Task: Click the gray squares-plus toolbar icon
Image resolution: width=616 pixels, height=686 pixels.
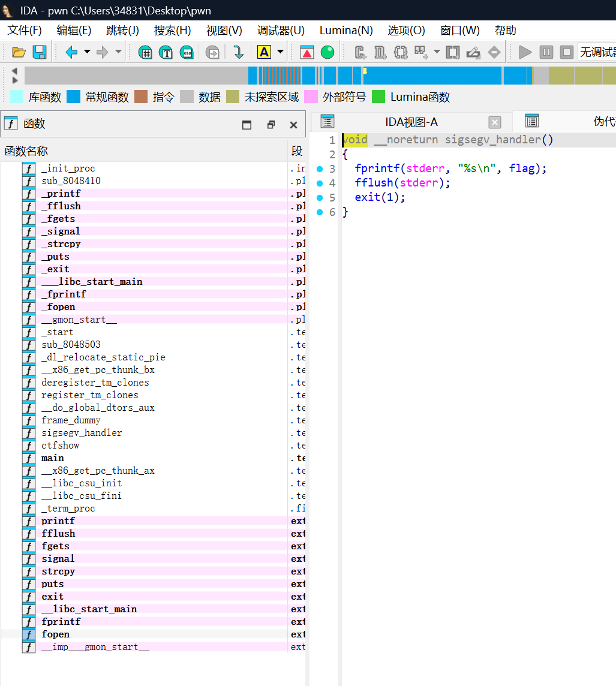Action: point(421,53)
